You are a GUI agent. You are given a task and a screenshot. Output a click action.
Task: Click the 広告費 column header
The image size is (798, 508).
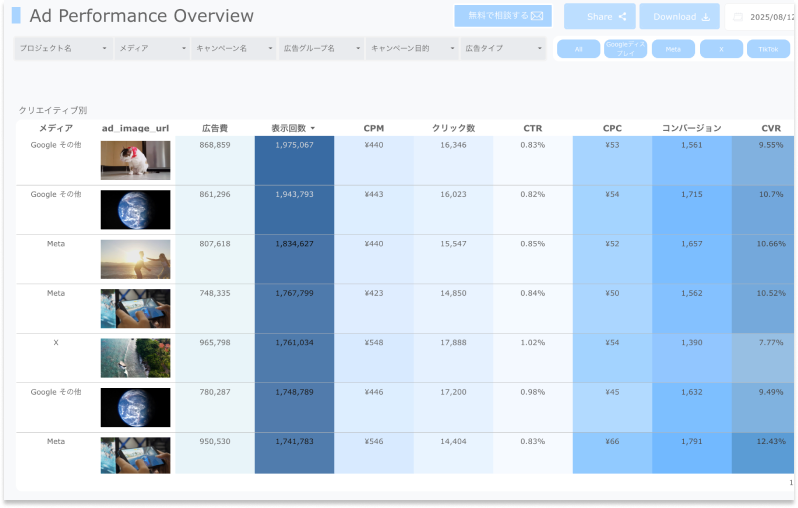214,128
